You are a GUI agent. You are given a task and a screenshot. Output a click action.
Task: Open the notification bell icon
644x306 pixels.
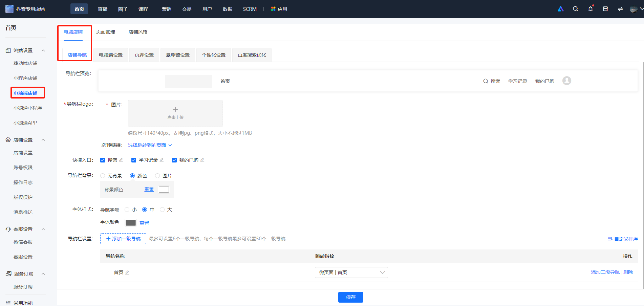(591, 9)
